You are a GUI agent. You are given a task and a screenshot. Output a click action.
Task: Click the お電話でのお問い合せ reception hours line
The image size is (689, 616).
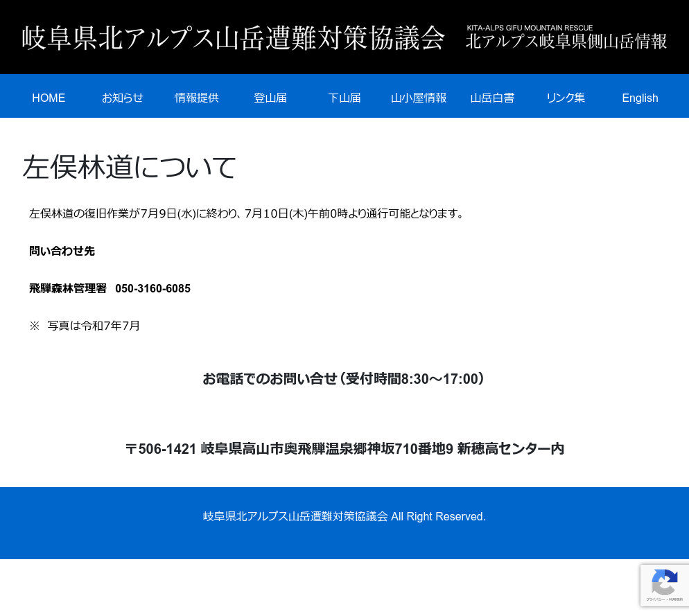[x=344, y=378]
